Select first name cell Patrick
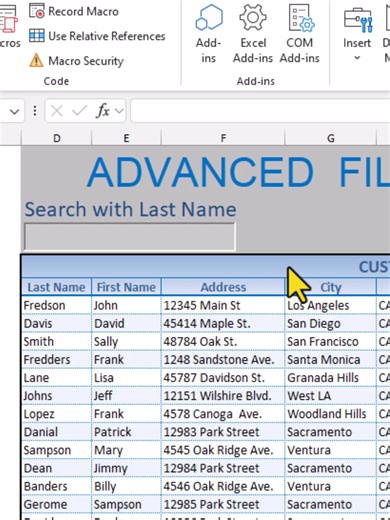This screenshot has height=520, width=390. (126, 432)
